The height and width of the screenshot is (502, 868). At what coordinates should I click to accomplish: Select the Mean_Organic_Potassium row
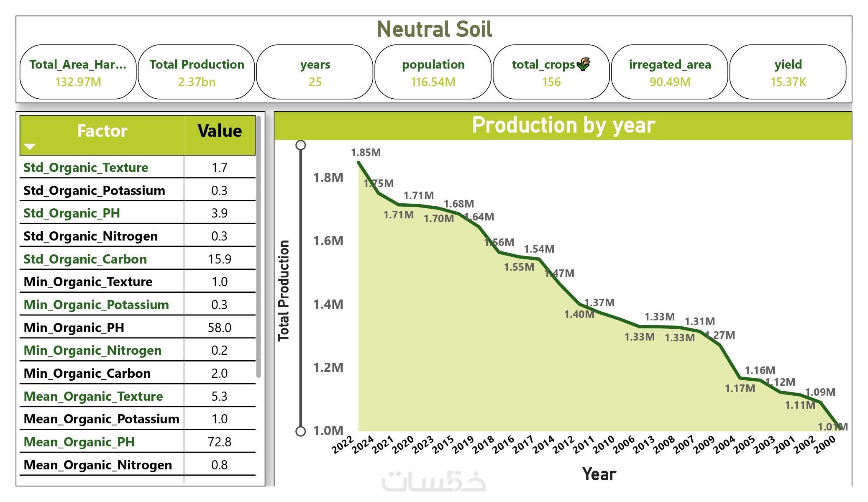(x=101, y=419)
